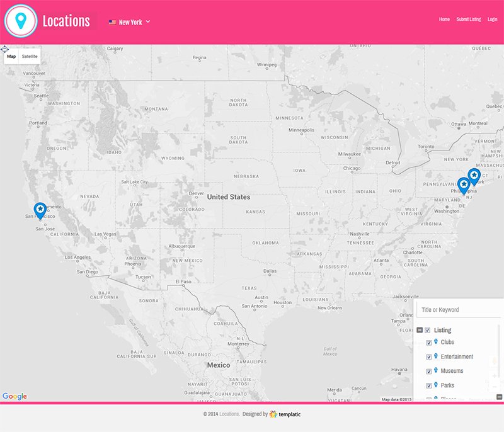Screen dimensions: 504x432
Task: Click the Los Angeles city label
Action: point(77,257)
